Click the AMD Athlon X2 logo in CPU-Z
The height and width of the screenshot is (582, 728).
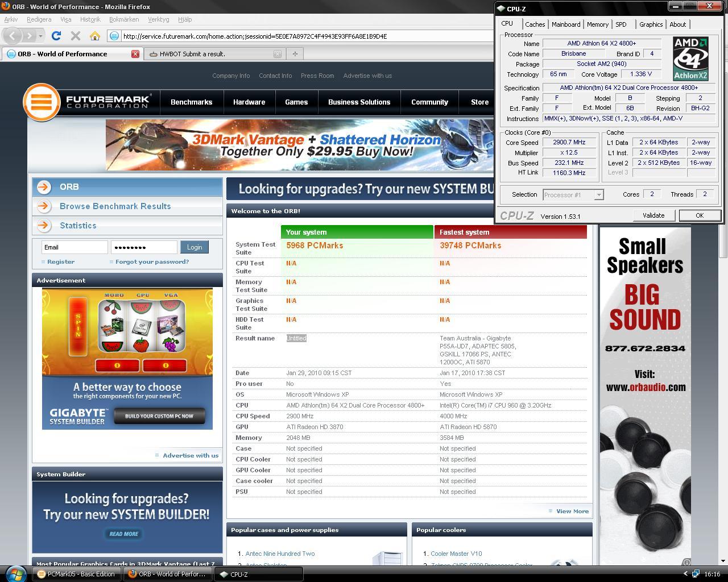(x=690, y=59)
